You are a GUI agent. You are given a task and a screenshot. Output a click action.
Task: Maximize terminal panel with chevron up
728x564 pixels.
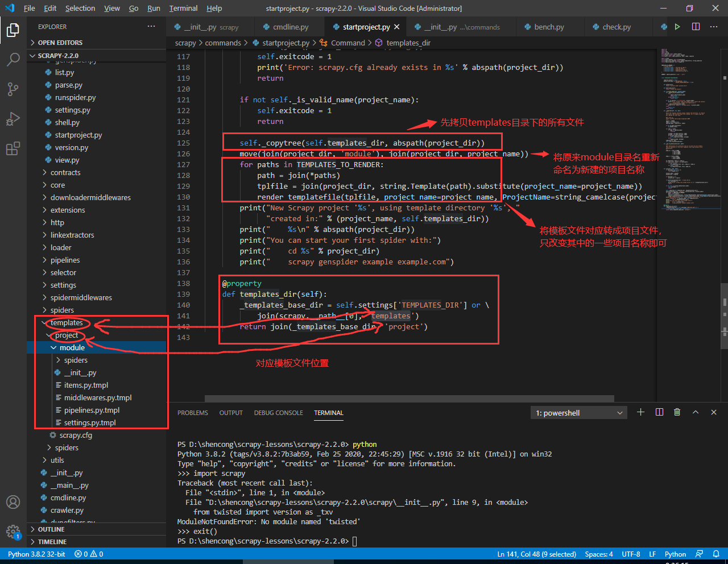click(695, 412)
